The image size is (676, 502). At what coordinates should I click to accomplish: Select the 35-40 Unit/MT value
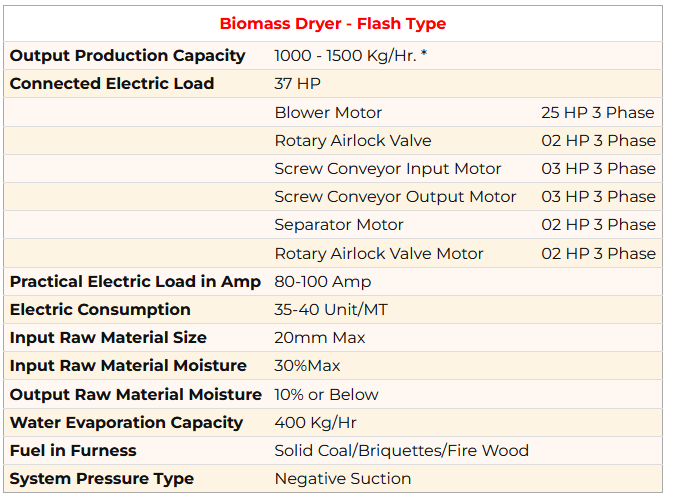tap(331, 310)
